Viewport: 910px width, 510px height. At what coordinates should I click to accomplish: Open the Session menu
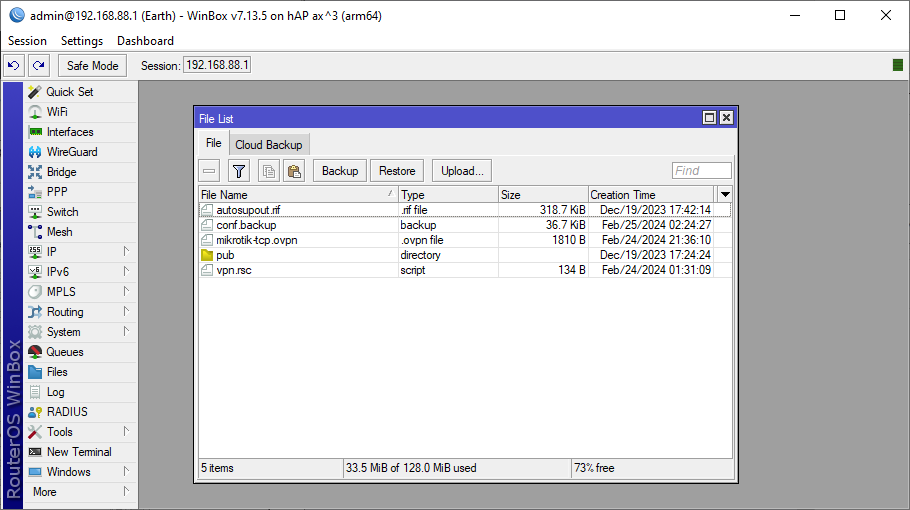27,41
